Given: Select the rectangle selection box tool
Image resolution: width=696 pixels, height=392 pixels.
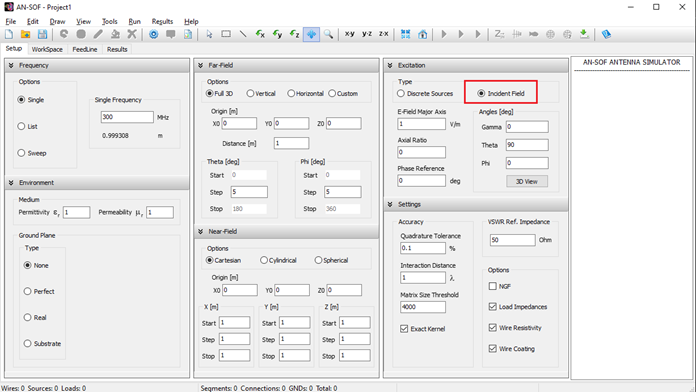Looking at the screenshot, I should 226,34.
